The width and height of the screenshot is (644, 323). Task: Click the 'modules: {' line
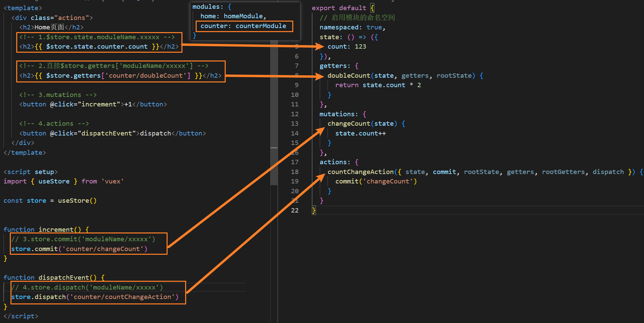tap(212, 7)
